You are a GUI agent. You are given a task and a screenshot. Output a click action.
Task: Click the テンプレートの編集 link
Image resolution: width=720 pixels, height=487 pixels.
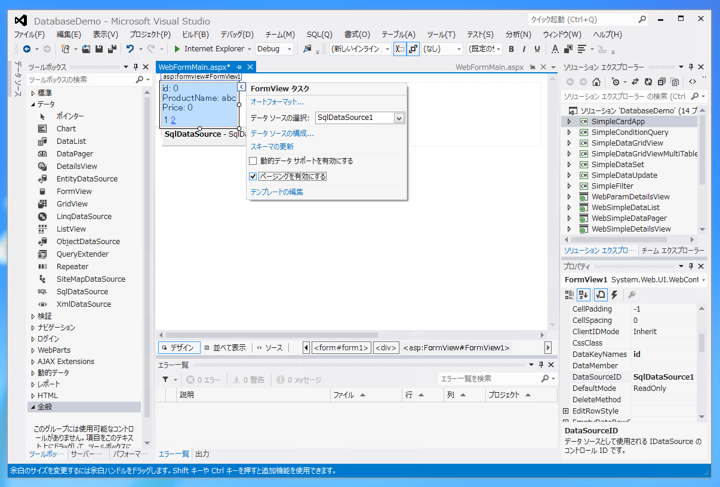(276, 192)
